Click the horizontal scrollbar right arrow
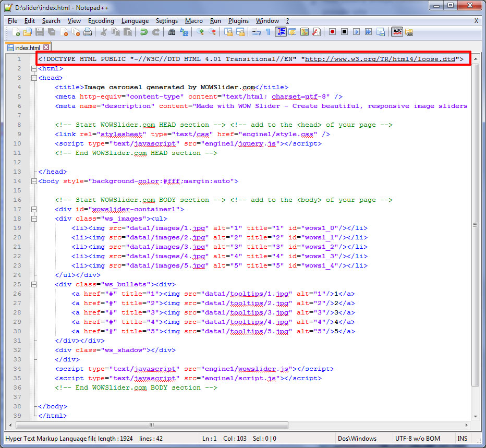 click(467, 425)
